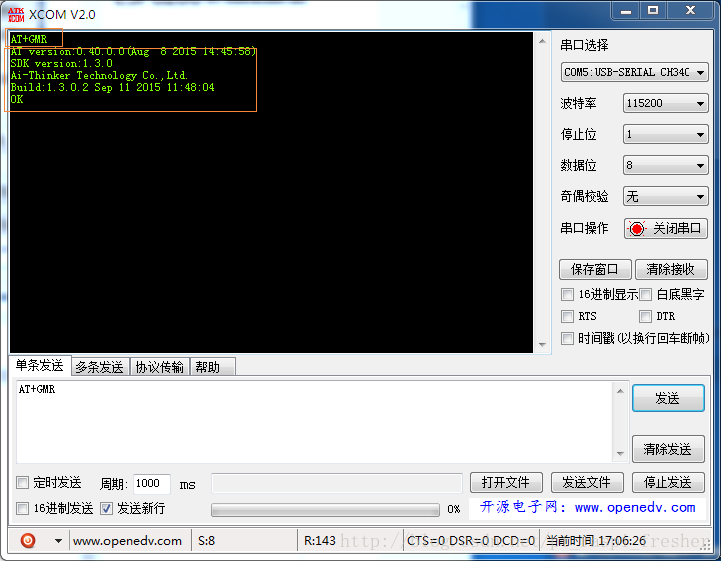Click the 停止发送 button

tap(668, 482)
